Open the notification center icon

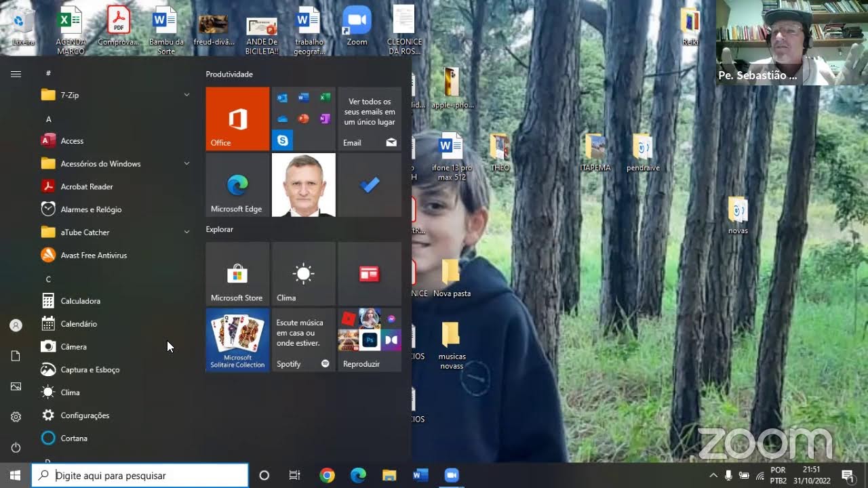[x=847, y=475]
